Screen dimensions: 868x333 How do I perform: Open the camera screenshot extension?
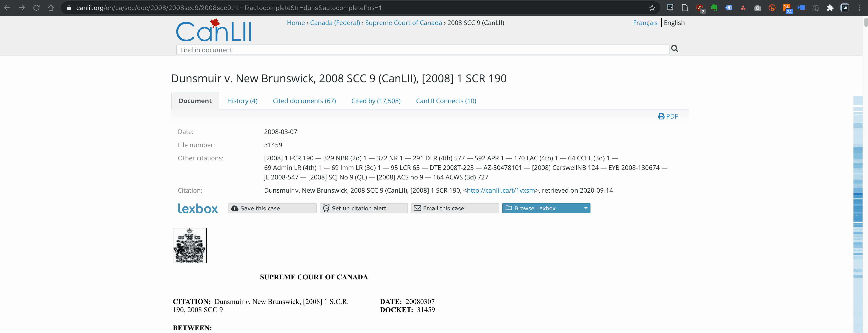(x=757, y=8)
